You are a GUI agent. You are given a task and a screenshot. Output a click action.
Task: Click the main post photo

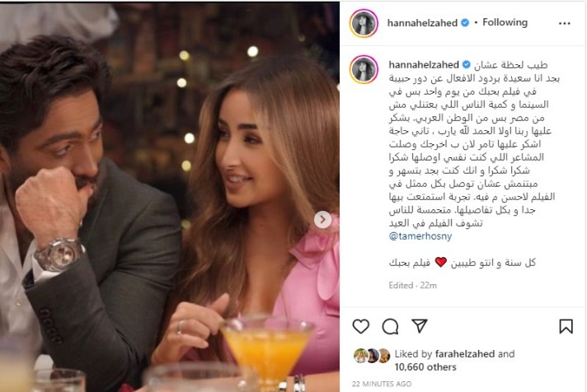coord(170,197)
